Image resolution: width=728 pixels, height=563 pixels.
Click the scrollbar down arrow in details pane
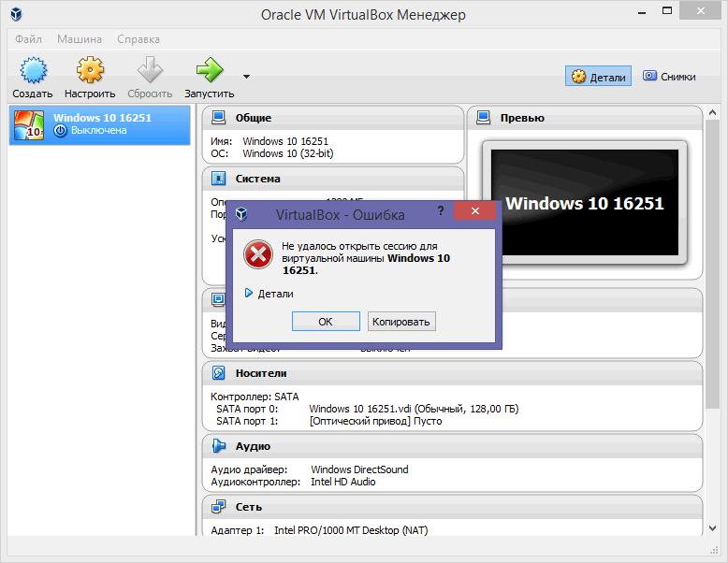pyautogui.click(x=713, y=528)
